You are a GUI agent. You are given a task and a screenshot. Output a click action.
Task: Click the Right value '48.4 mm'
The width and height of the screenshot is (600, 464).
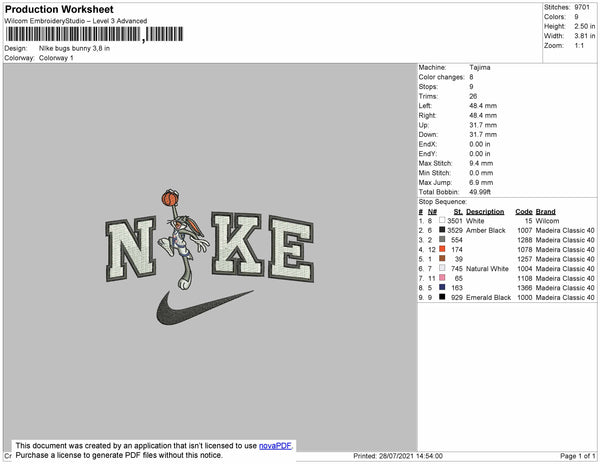pyautogui.click(x=483, y=115)
